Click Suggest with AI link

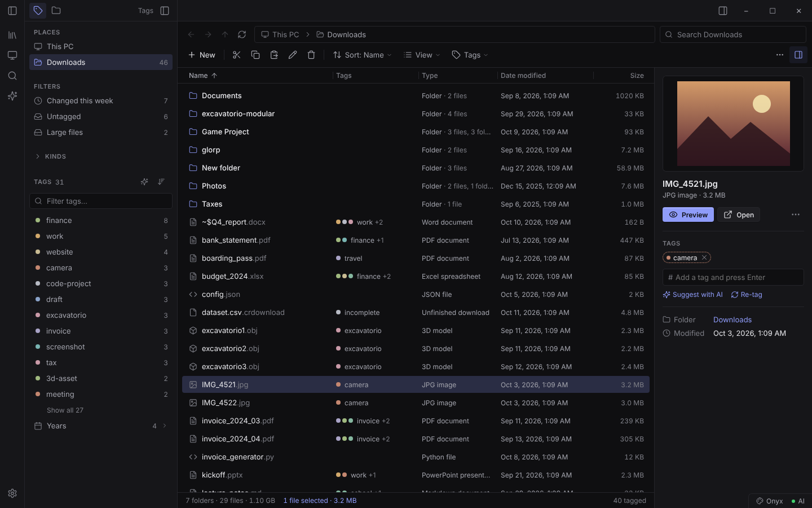coord(693,295)
